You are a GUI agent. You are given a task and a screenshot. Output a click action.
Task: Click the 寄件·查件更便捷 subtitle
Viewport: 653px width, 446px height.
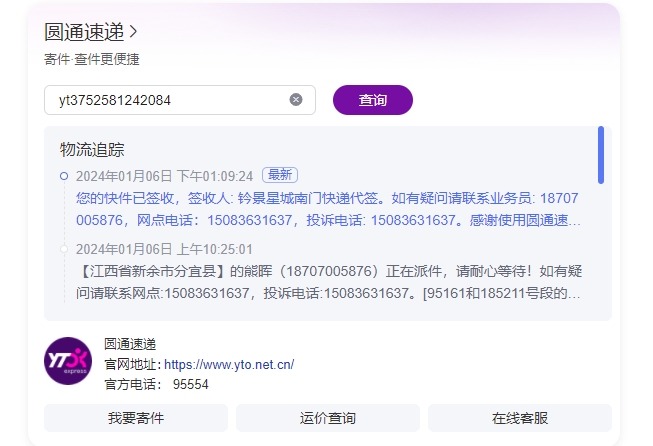92,59
